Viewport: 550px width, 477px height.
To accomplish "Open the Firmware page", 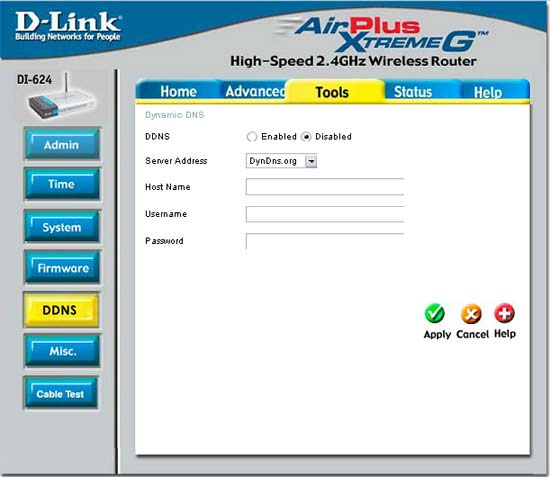I will (62, 268).
